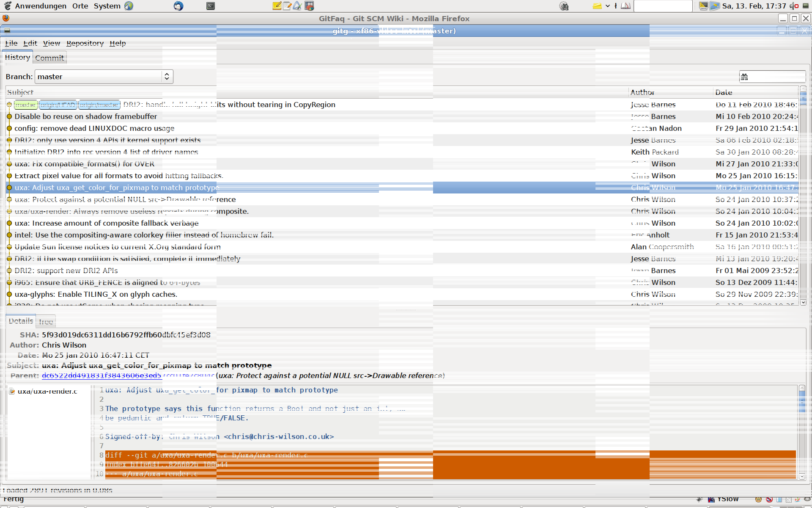
Task: Open the Repository menu
Action: click(x=85, y=43)
